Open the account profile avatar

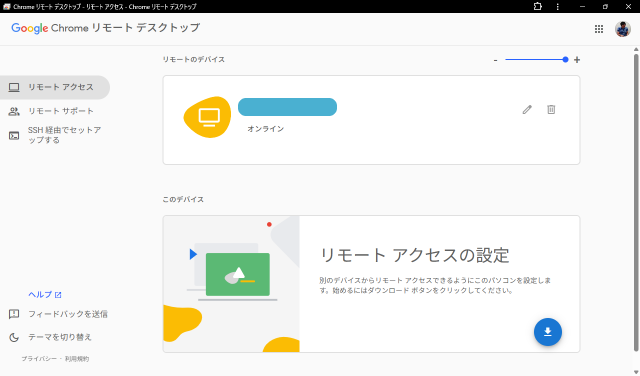(x=622, y=29)
